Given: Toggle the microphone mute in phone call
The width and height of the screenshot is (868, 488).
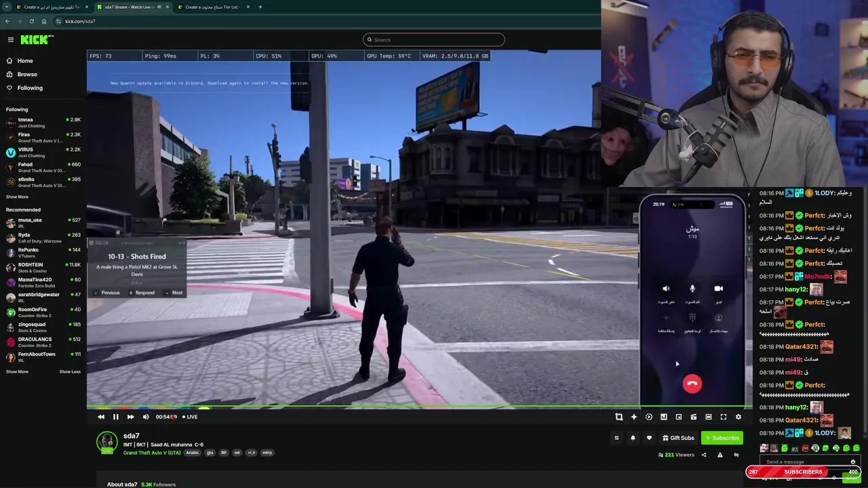Looking at the screenshot, I should 692,289.
